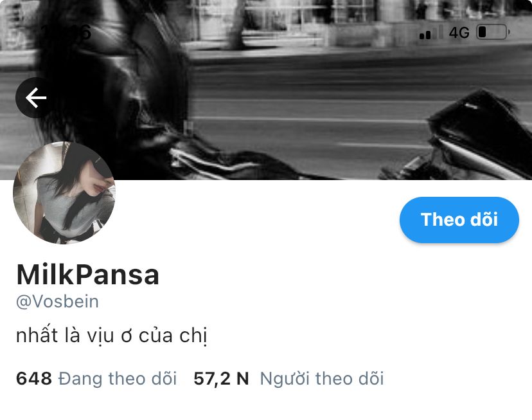Tap the @Vosbein username handle
The image size is (532, 420).
[57, 302]
